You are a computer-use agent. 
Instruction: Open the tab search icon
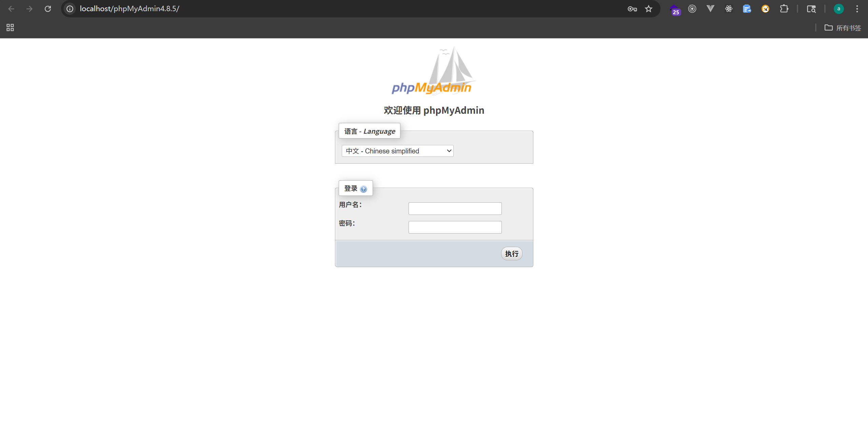tap(811, 9)
